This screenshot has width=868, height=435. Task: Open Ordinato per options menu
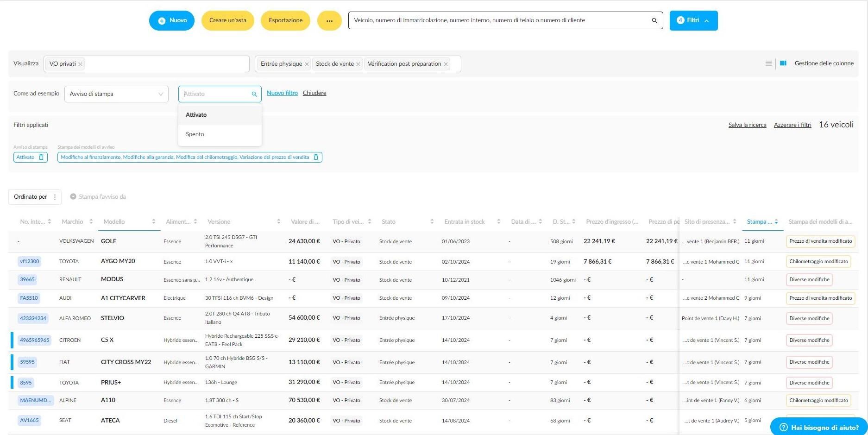[x=55, y=197]
